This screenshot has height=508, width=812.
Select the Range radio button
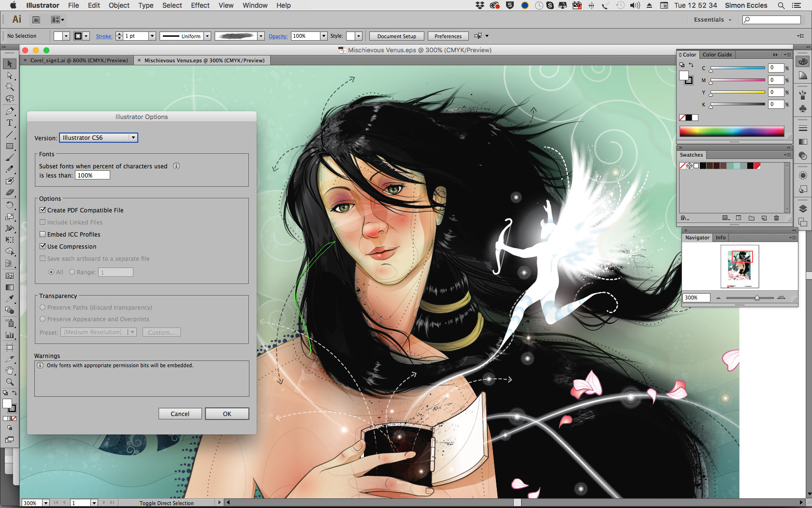click(72, 272)
